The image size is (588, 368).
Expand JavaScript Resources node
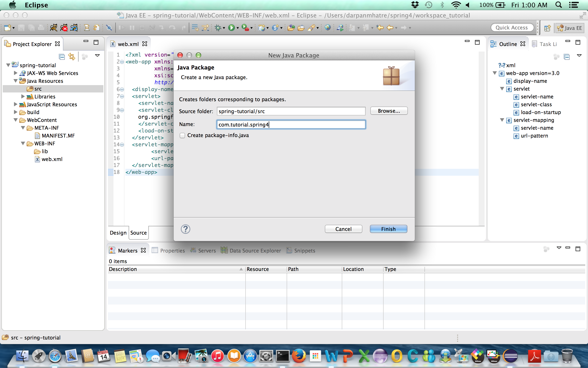pos(16,104)
